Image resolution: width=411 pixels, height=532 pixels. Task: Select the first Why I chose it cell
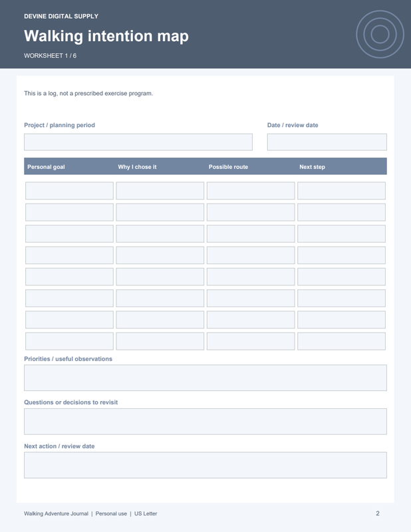coord(160,191)
